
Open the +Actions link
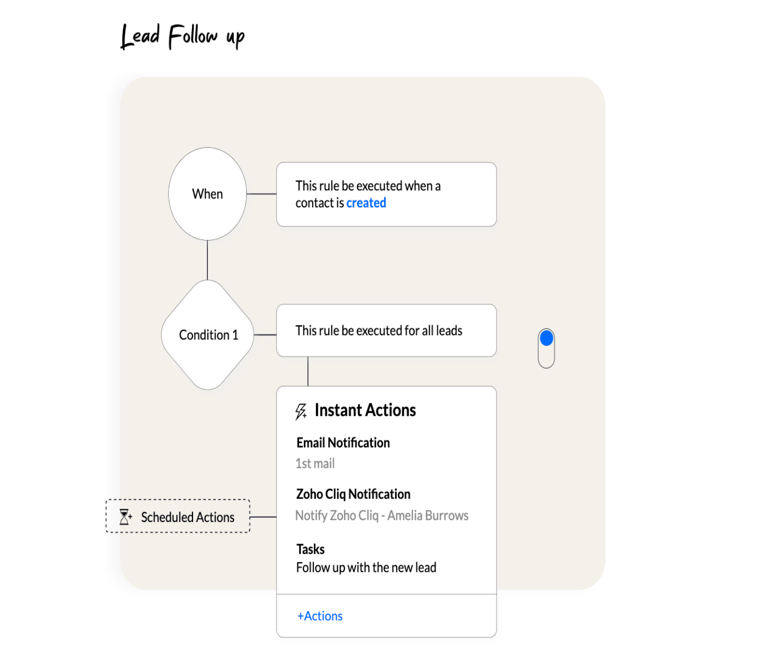pyautogui.click(x=320, y=616)
